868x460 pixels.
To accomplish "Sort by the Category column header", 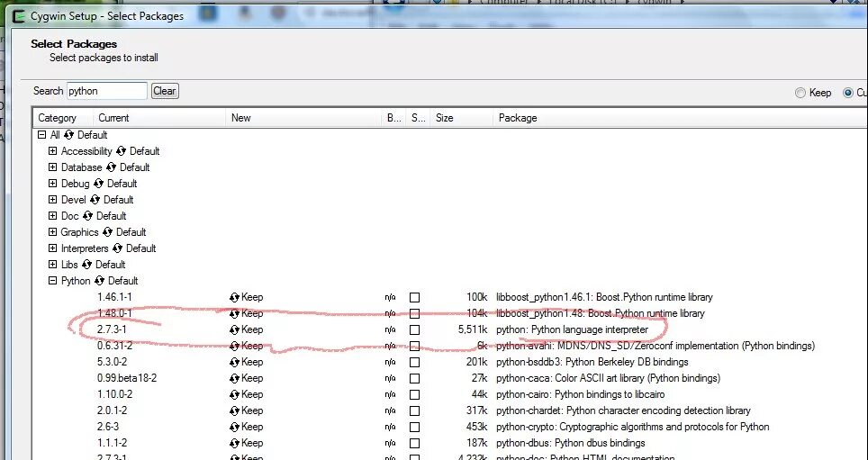I will click(x=62, y=118).
